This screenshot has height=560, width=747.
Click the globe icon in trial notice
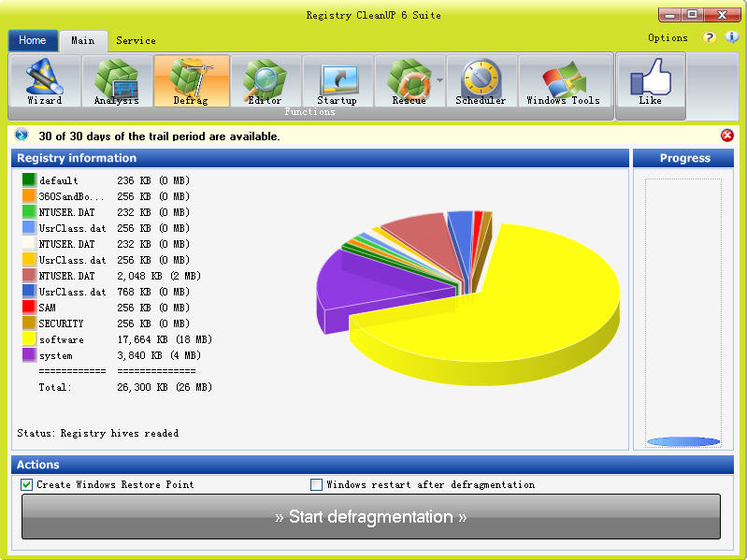22,135
